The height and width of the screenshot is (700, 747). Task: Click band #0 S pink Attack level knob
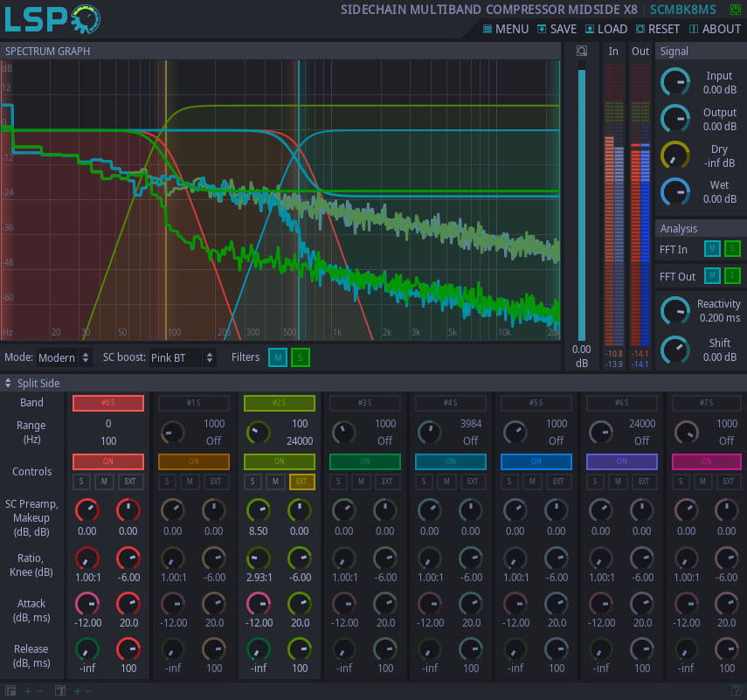(86, 604)
